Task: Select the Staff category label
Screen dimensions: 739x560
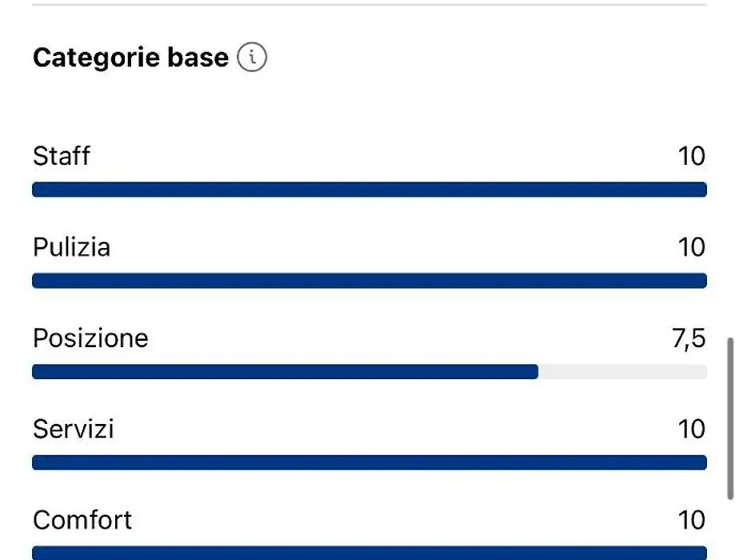Action: coord(62,155)
